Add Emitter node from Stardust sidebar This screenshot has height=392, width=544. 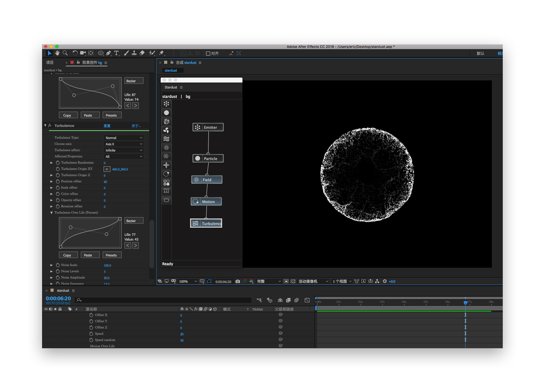pos(167,104)
